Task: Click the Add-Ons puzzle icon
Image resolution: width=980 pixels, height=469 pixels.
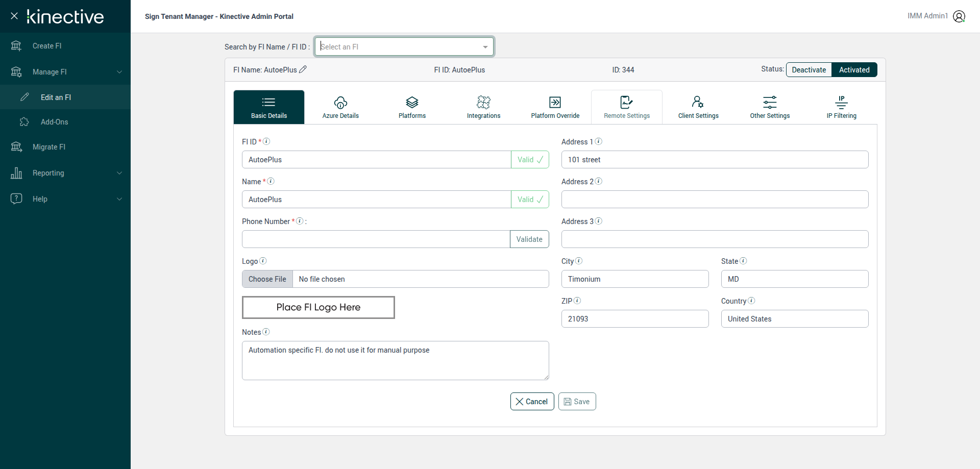Action: tap(24, 122)
